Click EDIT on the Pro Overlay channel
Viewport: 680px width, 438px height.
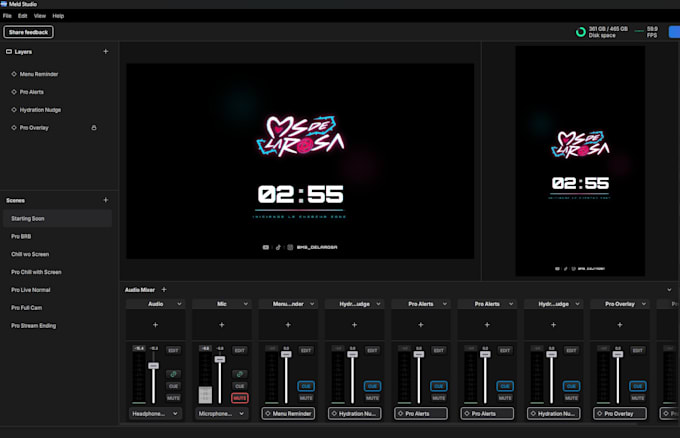pos(638,350)
